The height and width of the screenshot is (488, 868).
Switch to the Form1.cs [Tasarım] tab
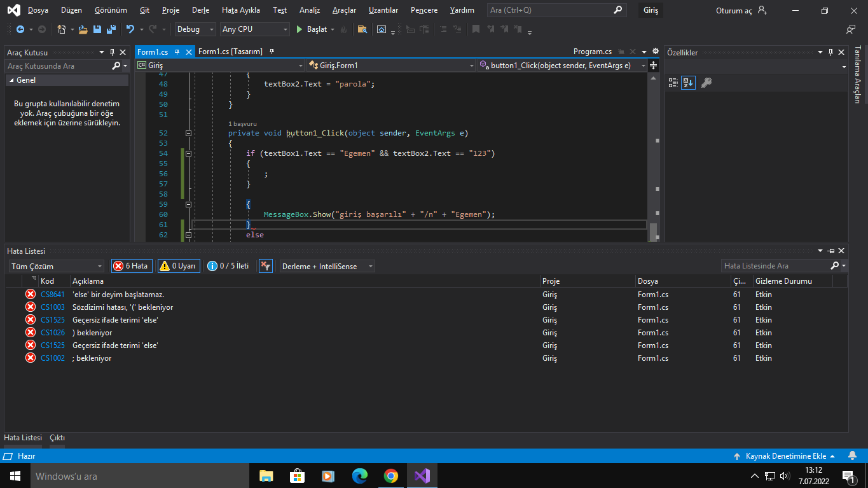coord(230,52)
